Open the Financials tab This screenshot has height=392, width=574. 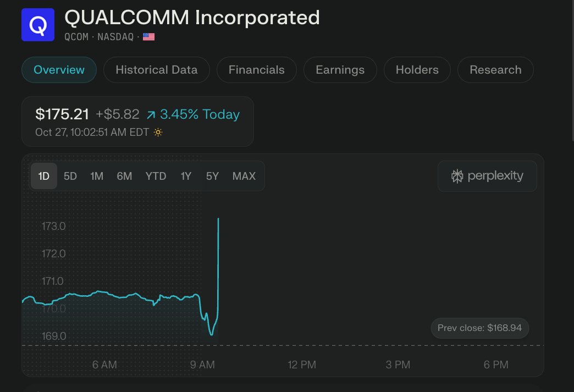tap(257, 70)
